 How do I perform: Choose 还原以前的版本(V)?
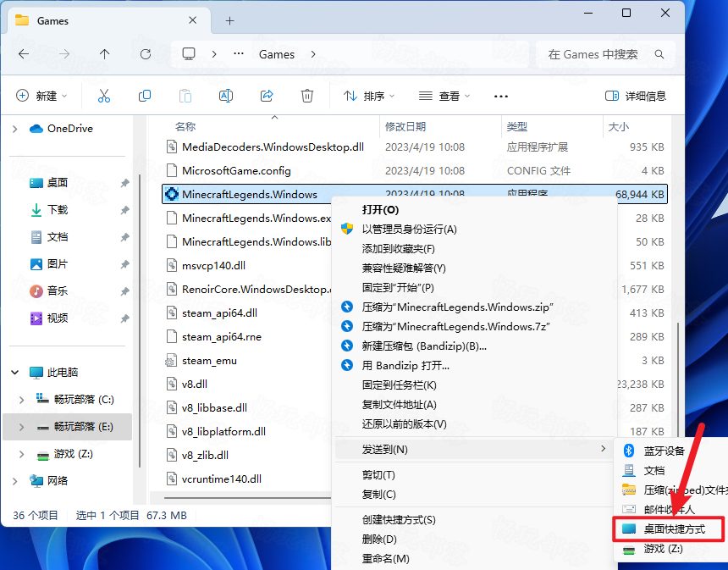tap(476, 424)
